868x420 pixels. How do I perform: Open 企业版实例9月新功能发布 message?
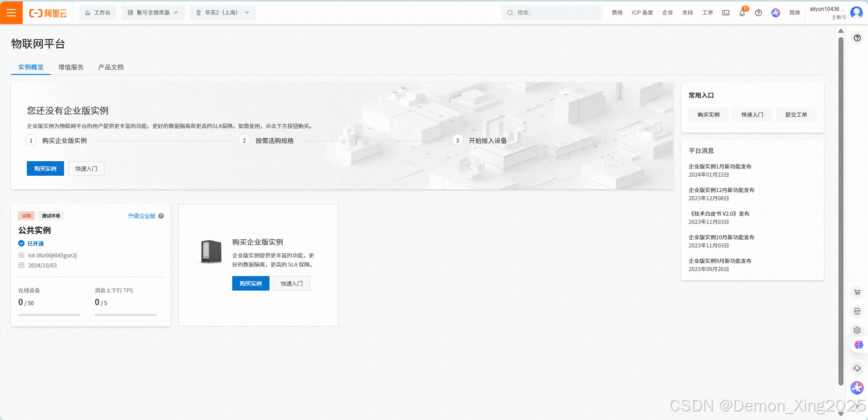pyautogui.click(x=720, y=261)
